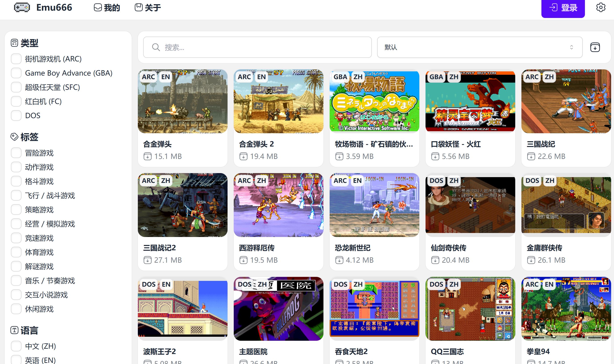Click download icon for 金庸群侠传 26.1 MB
614x364 pixels.
[531, 260]
